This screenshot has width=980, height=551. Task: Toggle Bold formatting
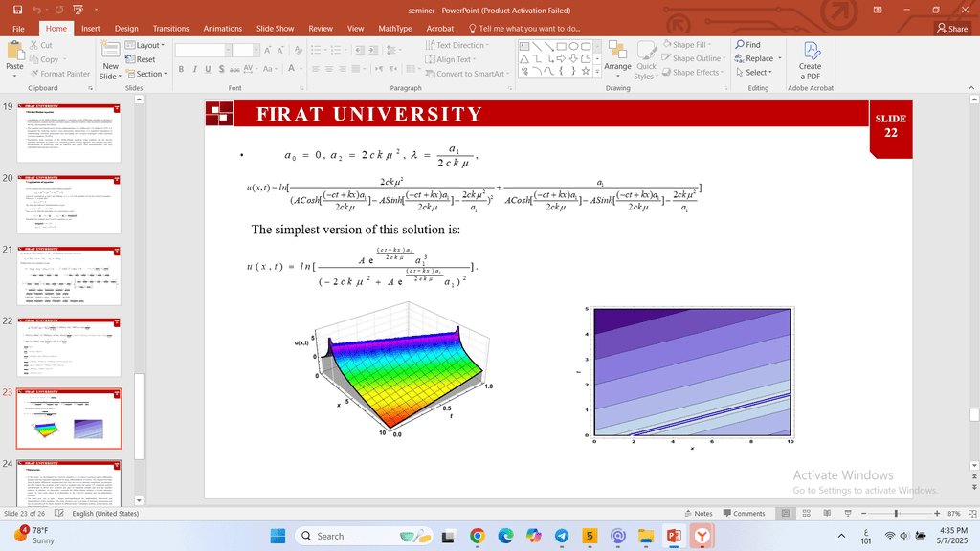tap(181, 69)
